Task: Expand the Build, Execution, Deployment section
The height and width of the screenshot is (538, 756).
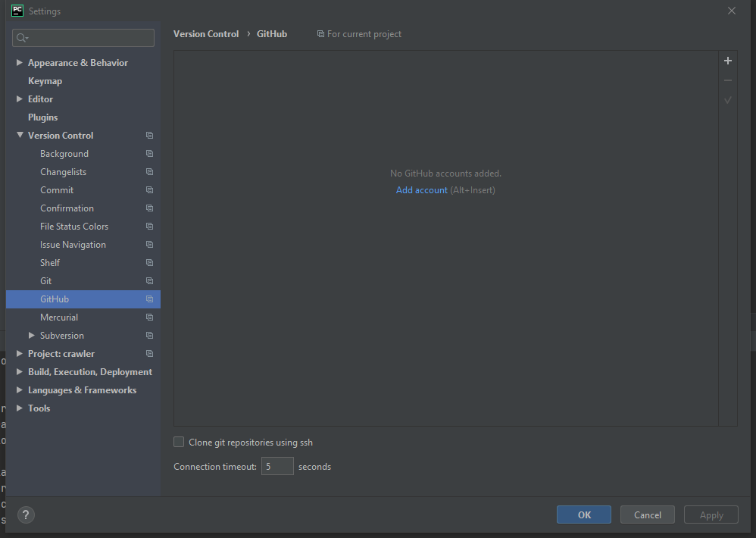Action: (x=20, y=372)
